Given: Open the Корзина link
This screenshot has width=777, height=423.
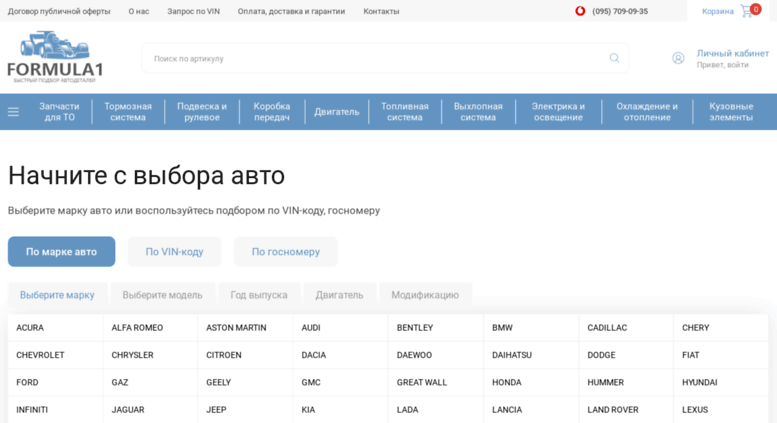Looking at the screenshot, I should [718, 11].
